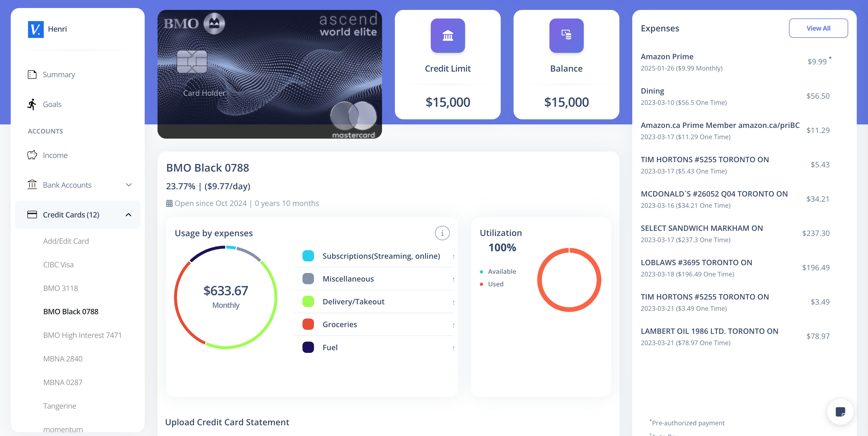The width and height of the screenshot is (868, 436).
Task: Click the Bank Accounts building icon
Action: pyautogui.click(x=32, y=185)
